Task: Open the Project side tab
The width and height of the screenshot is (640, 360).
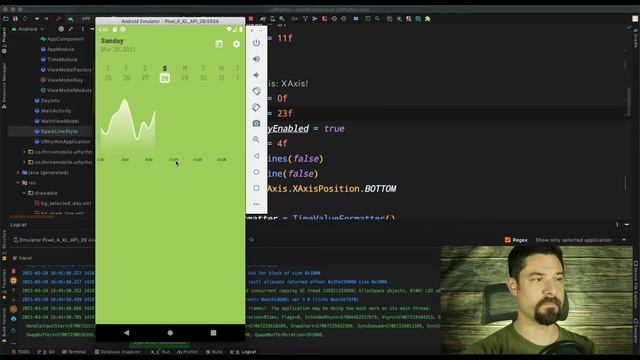Action: coord(4,41)
